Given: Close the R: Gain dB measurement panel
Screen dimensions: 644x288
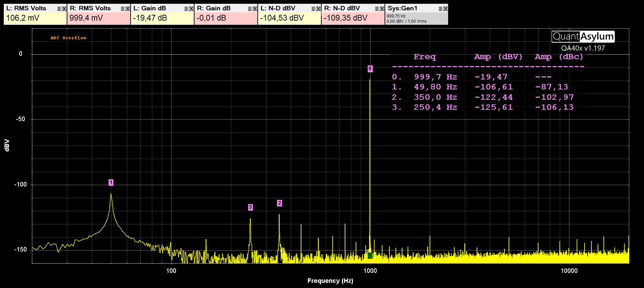Looking at the screenshot, I should point(255,9).
